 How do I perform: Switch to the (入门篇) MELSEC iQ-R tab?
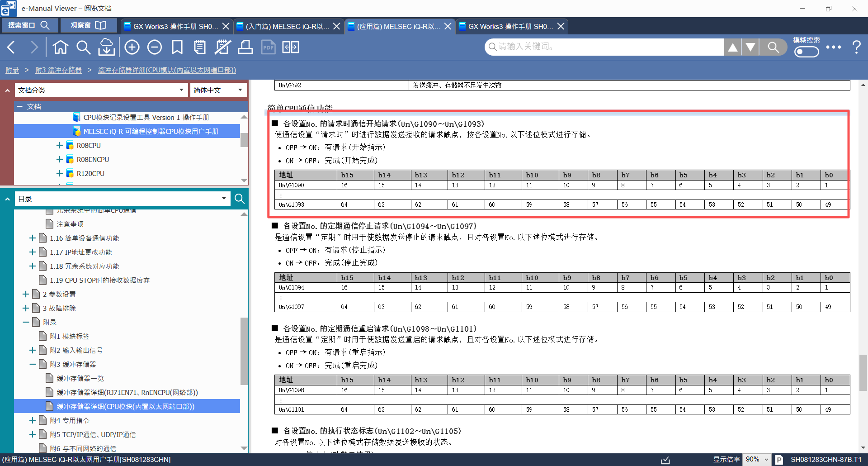tap(287, 26)
